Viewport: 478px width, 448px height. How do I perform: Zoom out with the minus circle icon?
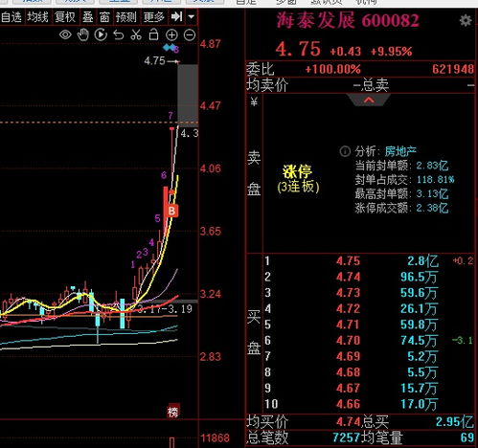point(190,34)
